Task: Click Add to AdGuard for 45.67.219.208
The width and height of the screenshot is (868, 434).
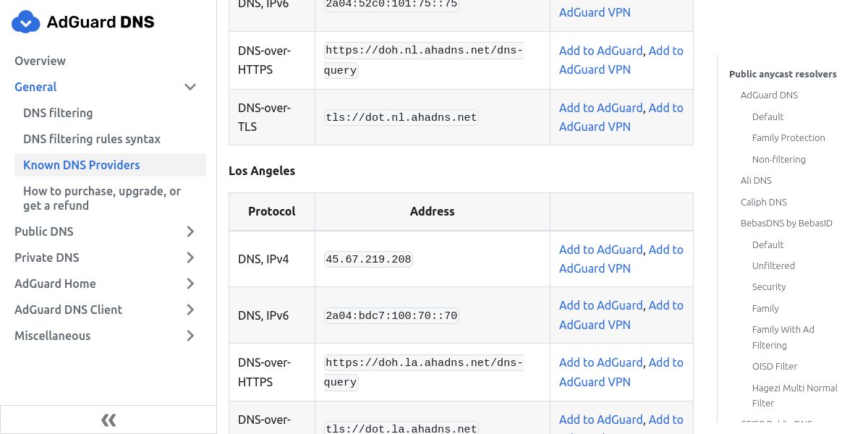Action: point(600,250)
